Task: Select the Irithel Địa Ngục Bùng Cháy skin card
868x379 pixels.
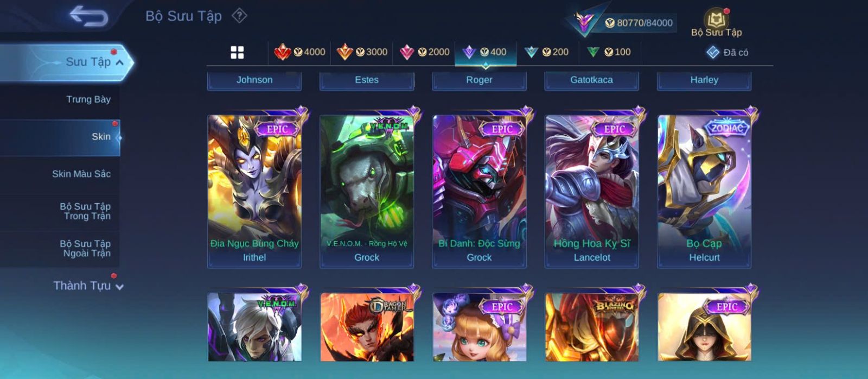Action: point(254,191)
